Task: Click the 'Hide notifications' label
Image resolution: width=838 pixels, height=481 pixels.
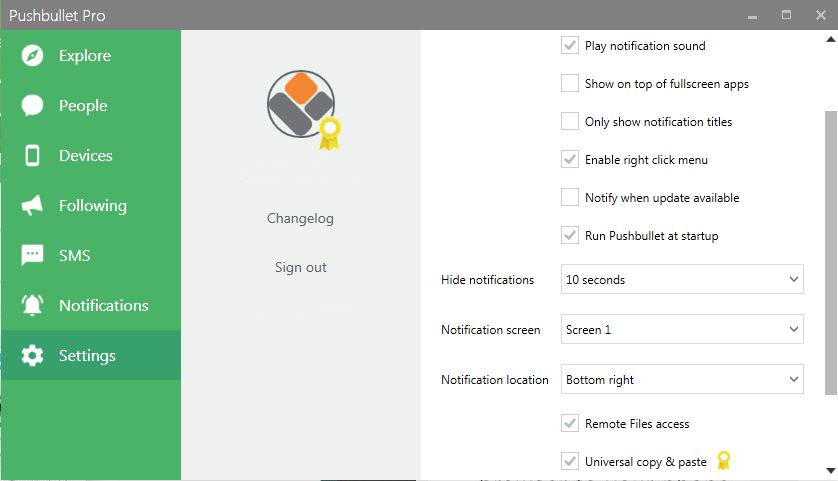Action: pos(487,280)
